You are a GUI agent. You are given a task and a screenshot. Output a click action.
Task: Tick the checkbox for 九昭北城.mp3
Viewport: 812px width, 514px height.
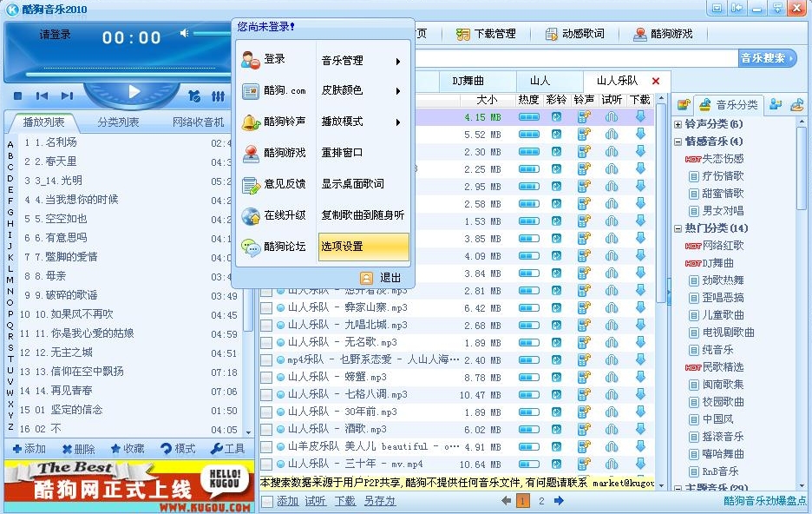click(266, 326)
